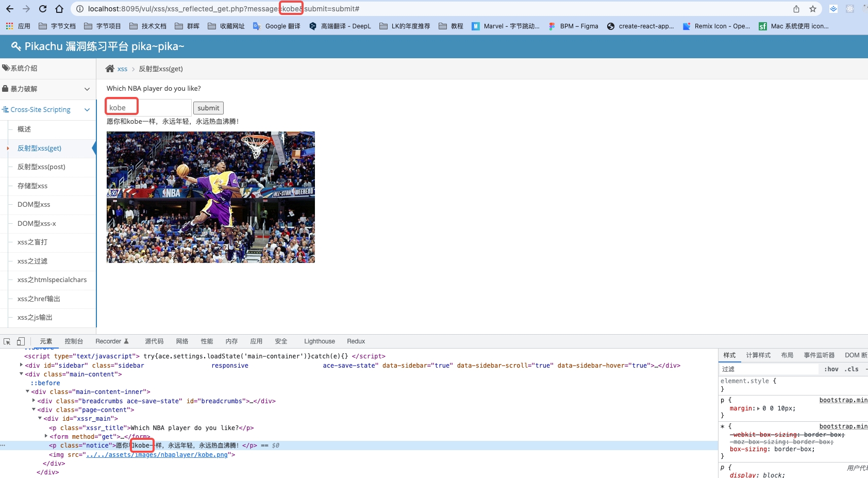Open the browser home page icon
The height and width of the screenshot is (478, 868).
(x=59, y=9)
